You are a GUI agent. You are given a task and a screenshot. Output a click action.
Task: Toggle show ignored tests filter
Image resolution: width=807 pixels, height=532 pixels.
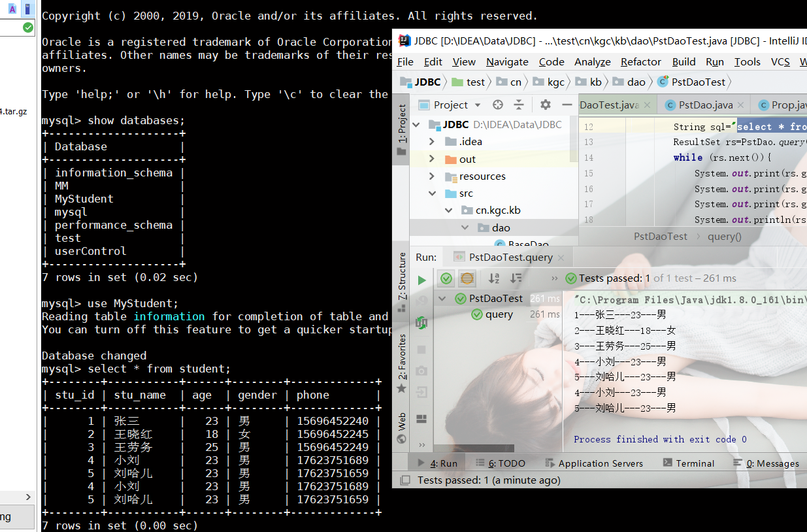[467, 278]
